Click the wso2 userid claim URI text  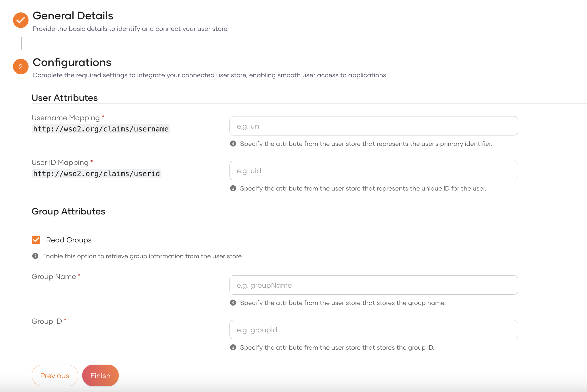[x=96, y=174]
